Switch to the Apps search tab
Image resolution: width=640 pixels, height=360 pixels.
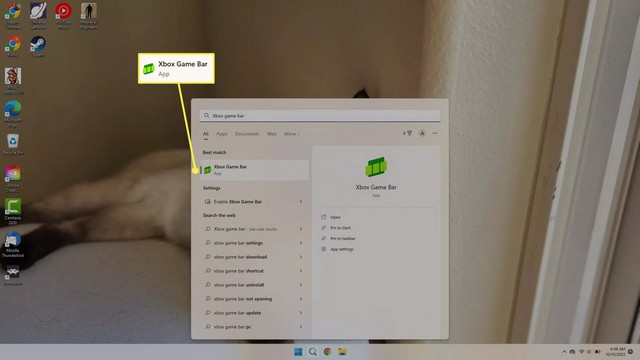222,134
